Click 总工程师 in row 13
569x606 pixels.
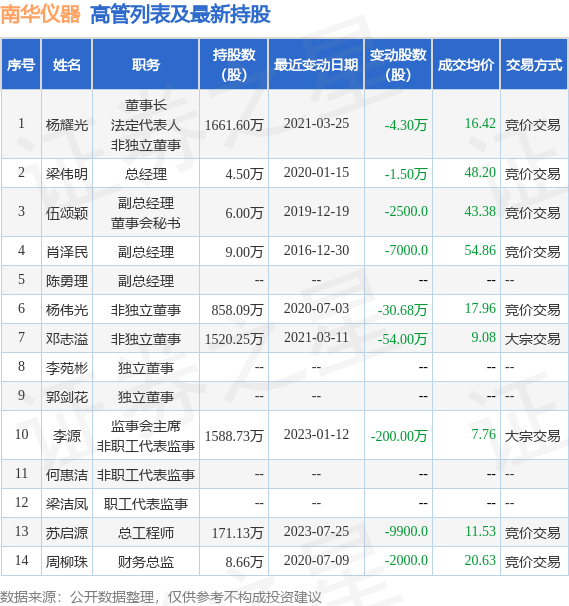click(146, 533)
